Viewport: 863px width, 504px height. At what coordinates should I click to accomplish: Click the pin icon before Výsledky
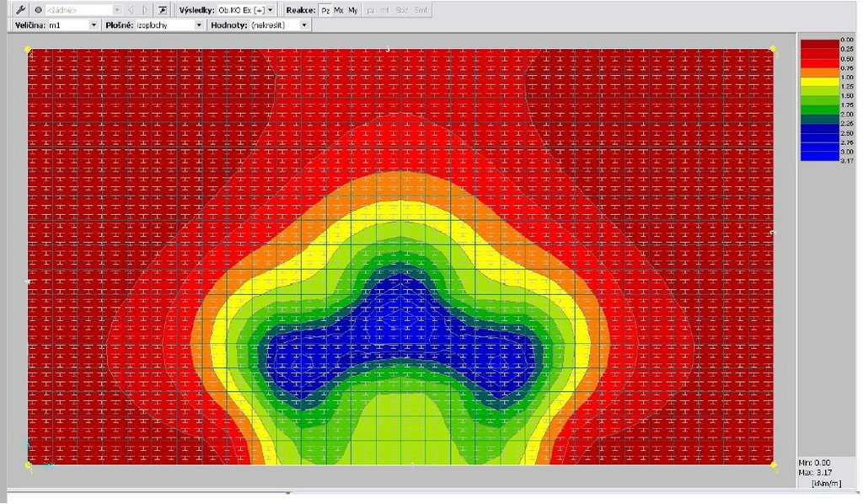[x=163, y=10]
